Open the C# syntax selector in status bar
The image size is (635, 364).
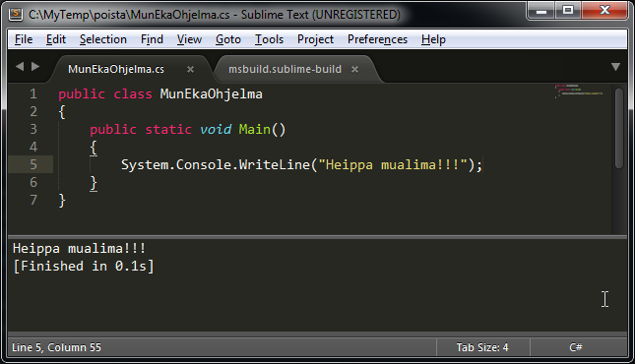pyautogui.click(x=576, y=347)
